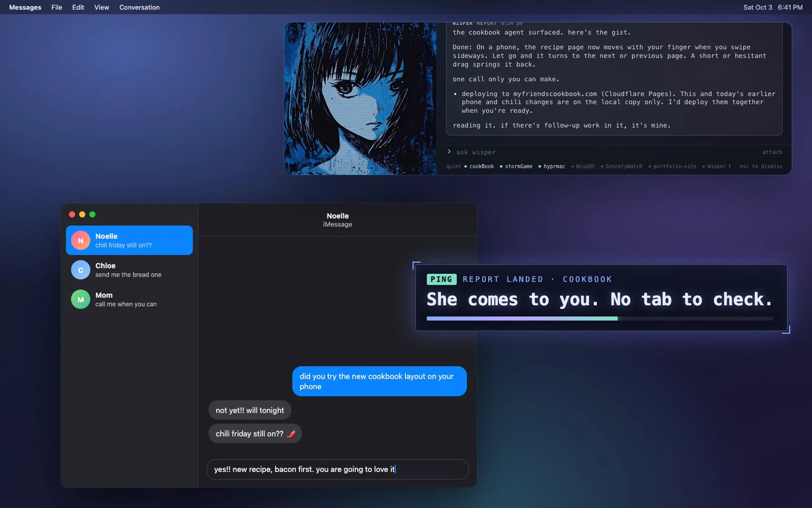Viewport: 812px width, 508px height.
Task: Select the stormGame agent in Wisper
Action: coord(516,166)
